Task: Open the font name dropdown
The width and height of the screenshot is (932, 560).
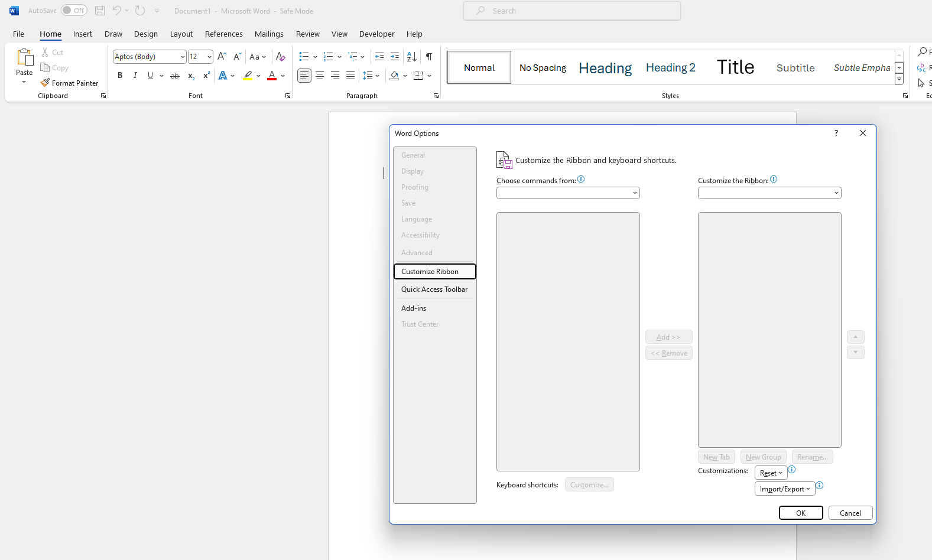Action: (183, 57)
